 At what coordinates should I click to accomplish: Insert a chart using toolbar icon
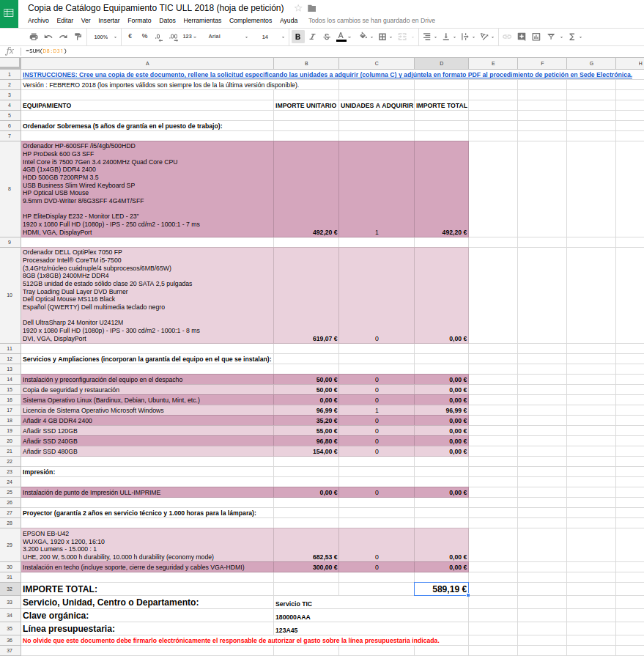click(536, 37)
